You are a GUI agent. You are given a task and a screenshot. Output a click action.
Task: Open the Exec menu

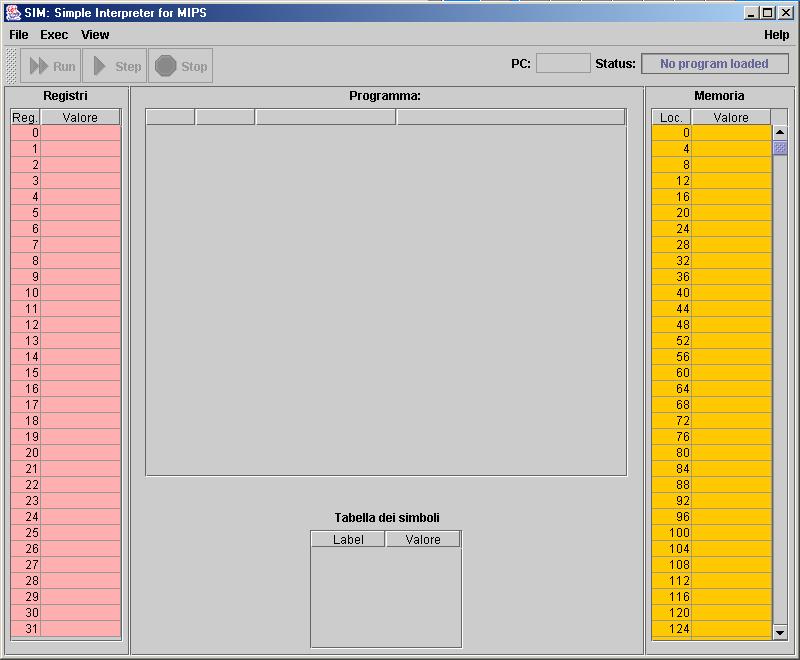[54, 35]
